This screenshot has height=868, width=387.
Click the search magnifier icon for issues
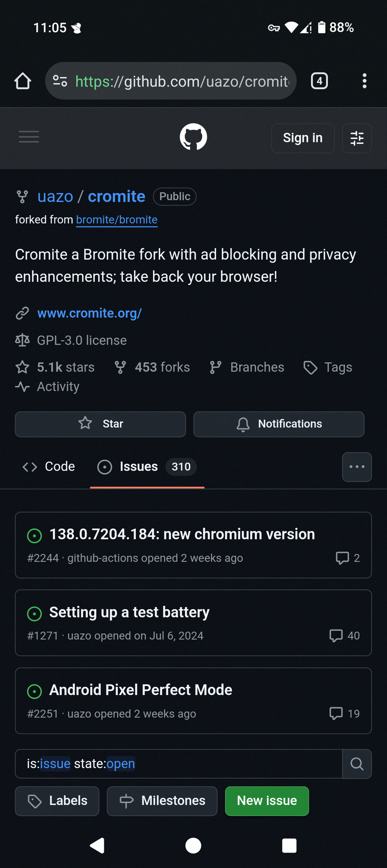point(357,764)
